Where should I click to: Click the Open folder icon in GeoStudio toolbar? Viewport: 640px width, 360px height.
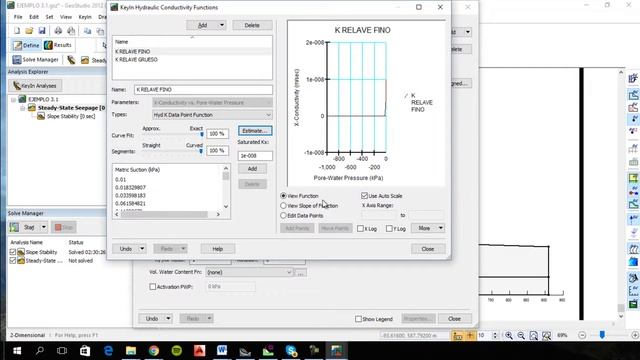tap(29, 31)
